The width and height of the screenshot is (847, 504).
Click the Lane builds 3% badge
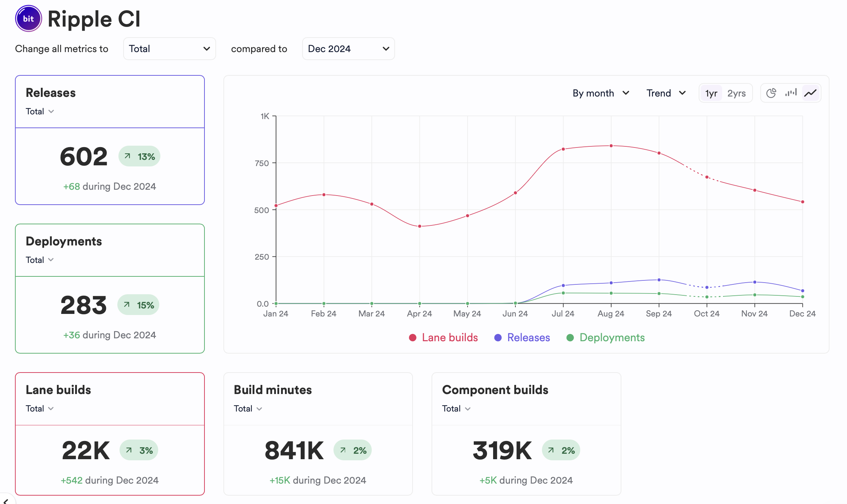[x=139, y=450]
